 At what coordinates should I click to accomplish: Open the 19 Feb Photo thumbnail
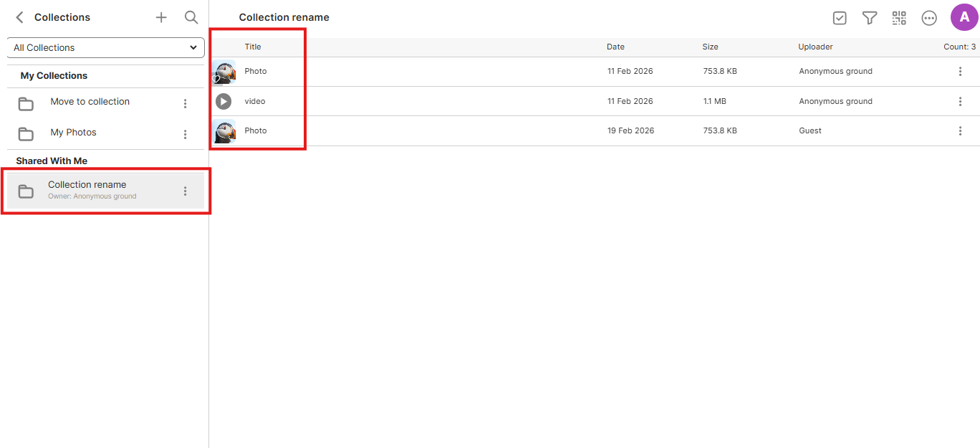click(x=225, y=131)
